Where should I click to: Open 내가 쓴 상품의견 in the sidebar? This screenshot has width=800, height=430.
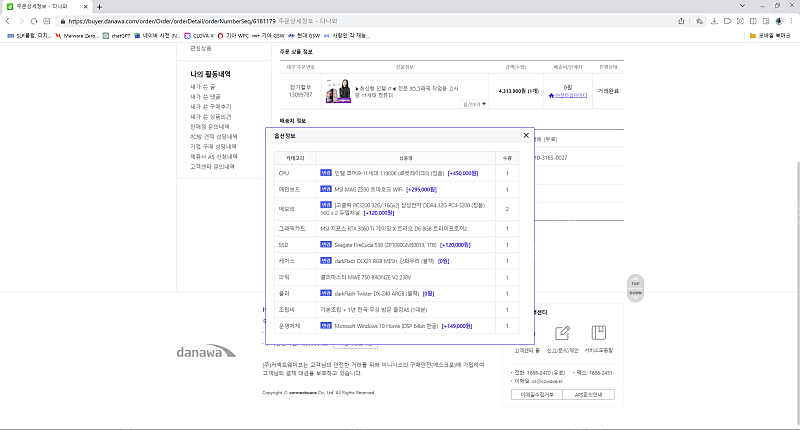tap(211, 117)
